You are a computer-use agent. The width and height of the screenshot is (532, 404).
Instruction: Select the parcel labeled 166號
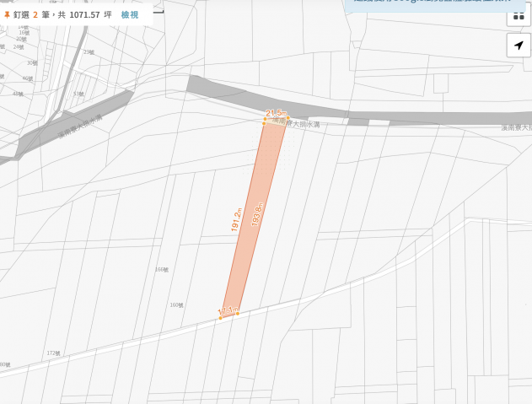point(162,270)
